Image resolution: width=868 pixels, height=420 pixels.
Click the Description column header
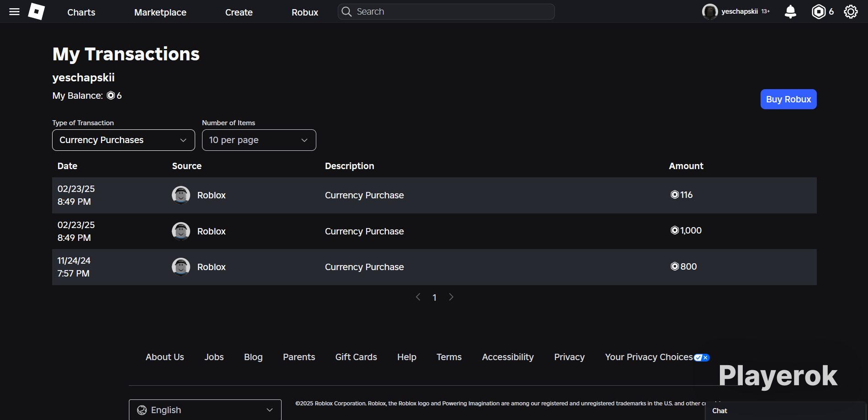[350, 166]
